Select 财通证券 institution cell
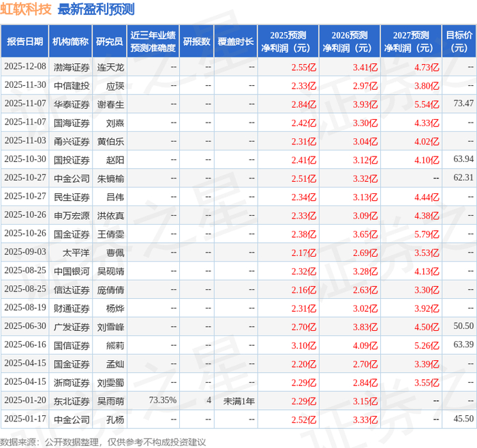477x448 pixels. pyautogui.click(x=72, y=308)
